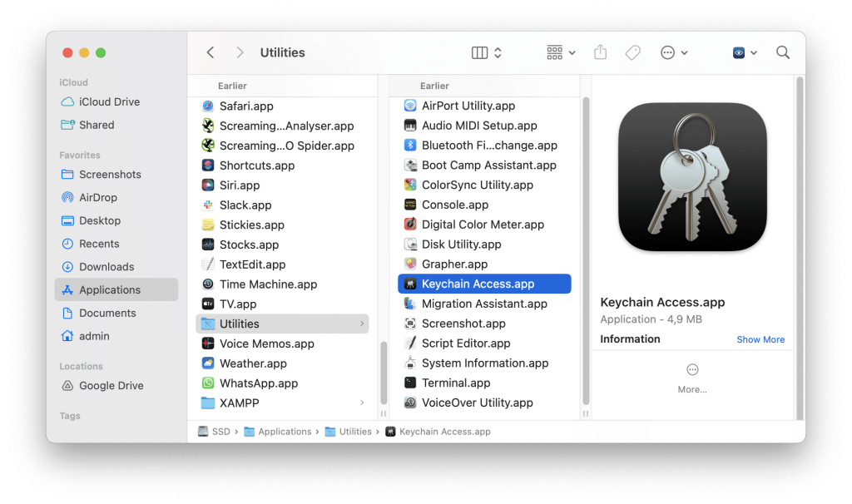Click SSD in the path bar

(214, 432)
